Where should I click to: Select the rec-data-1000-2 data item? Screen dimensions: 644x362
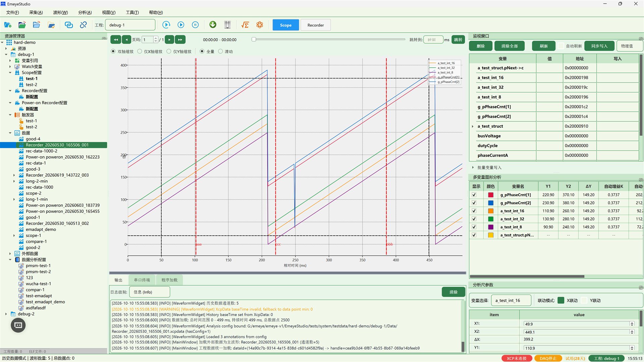coord(42,151)
